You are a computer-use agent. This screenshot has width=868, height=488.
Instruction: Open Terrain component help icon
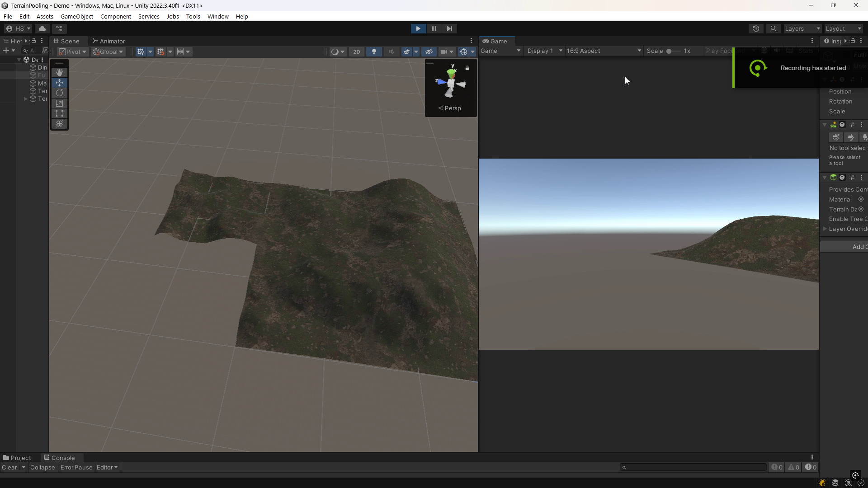point(842,125)
